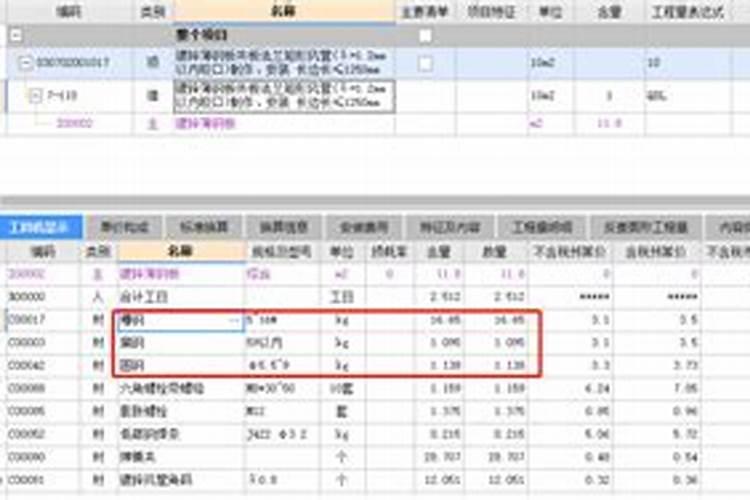Tick the 主要清单 checkbox for 030702001017
750x500 pixels.
pos(425,63)
